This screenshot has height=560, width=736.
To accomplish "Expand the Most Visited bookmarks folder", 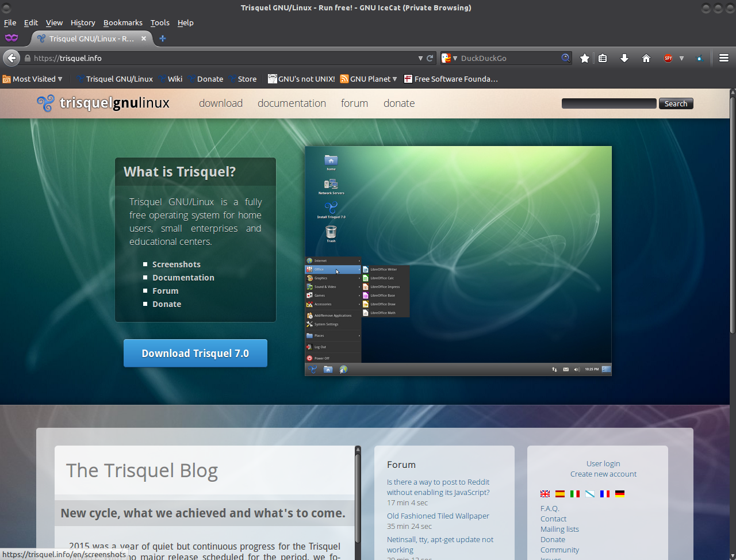I will (32, 79).
